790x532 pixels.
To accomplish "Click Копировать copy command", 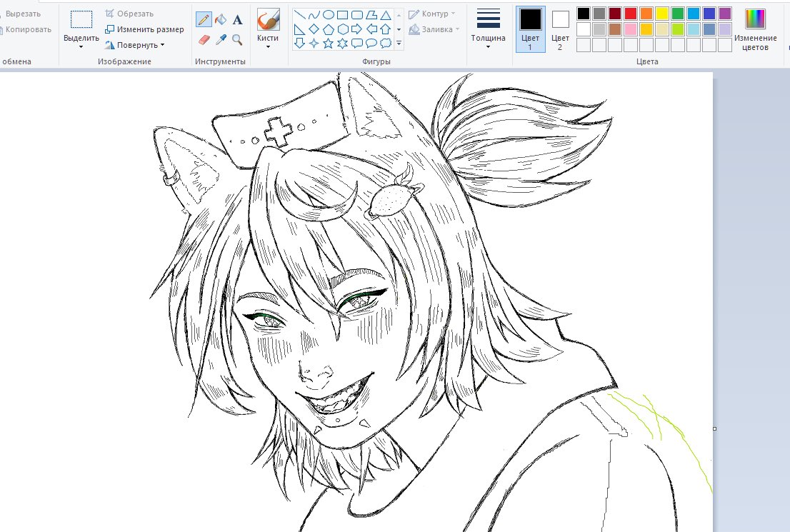I will (26, 29).
